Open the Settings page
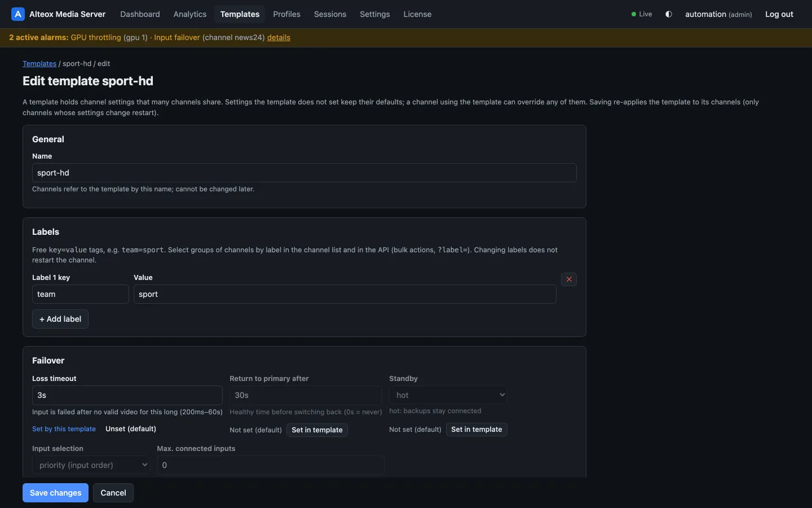The height and width of the screenshot is (508, 812). point(374,14)
